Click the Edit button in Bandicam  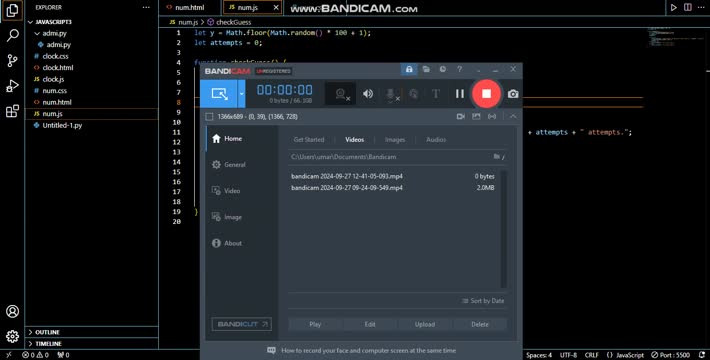point(370,324)
